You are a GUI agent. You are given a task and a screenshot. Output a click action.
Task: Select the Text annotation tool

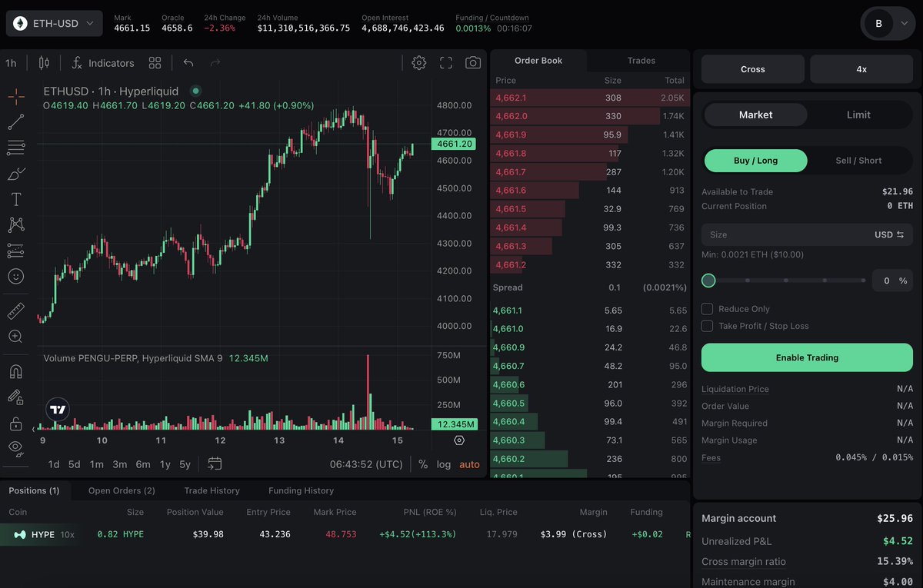pos(14,198)
